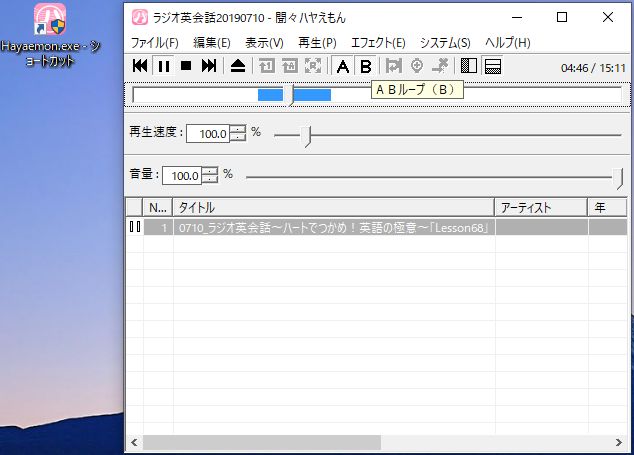Screen dimensions: 634x455
Task: Open the 編集(E) menu
Action: (212, 42)
